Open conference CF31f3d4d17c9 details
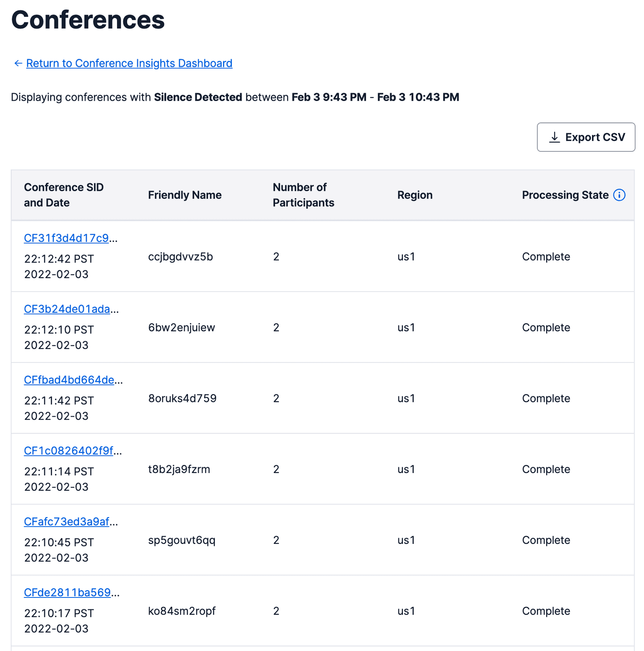644x651 pixels. click(x=66, y=238)
